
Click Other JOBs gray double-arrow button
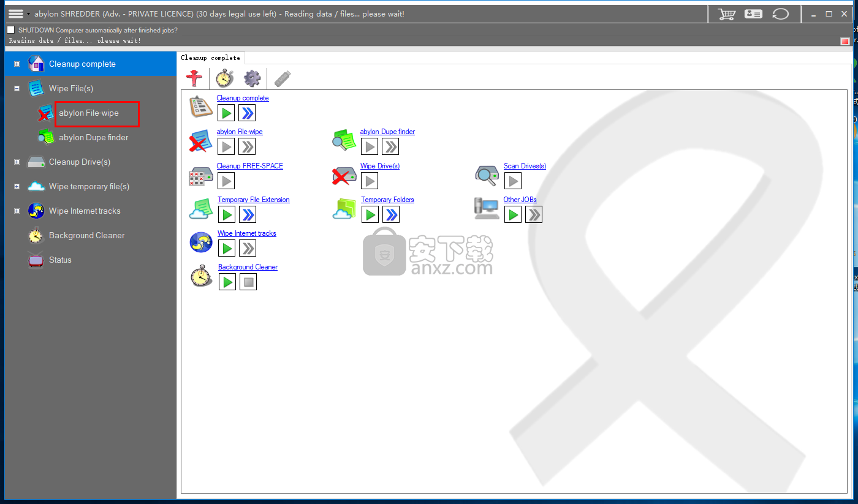click(534, 214)
